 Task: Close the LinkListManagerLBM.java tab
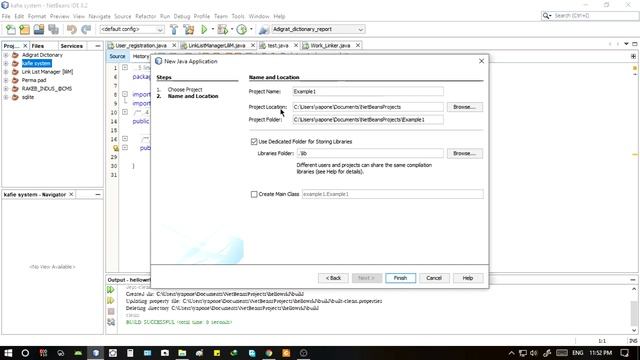coord(253,45)
